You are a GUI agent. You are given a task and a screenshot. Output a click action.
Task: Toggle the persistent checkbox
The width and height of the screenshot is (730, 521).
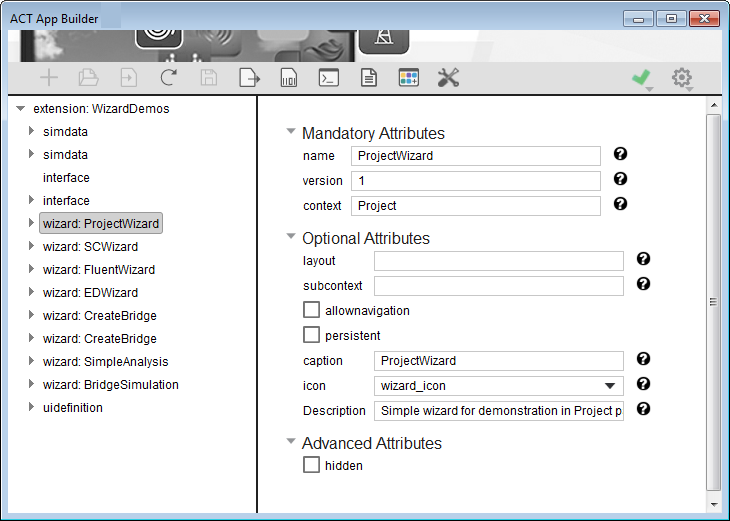point(312,335)
